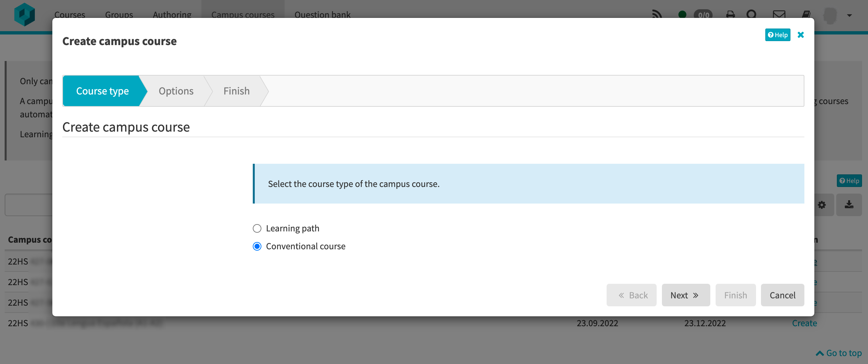The image size is (868, 364).
Task: Go to the Finish wizard step
Action: point(236,91)
